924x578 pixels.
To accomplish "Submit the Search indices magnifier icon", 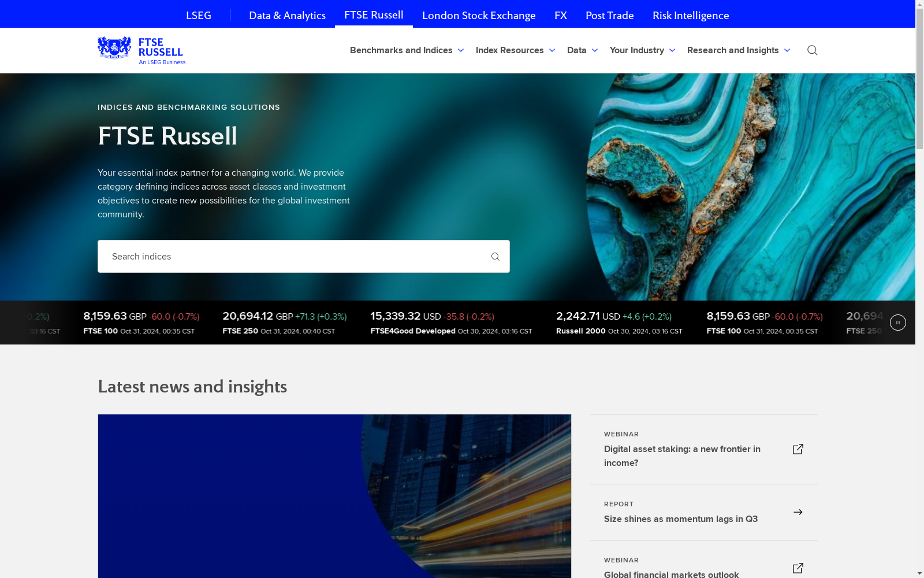I will (x=495, y=257).
